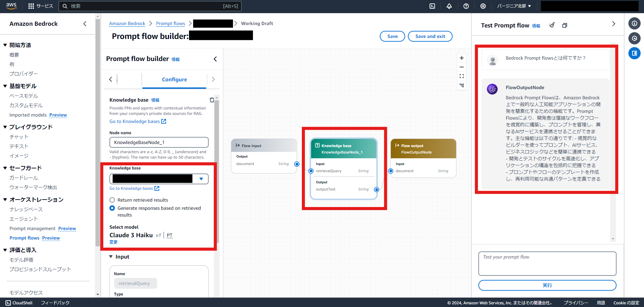Select Return retrieved results option
Viewport: 644px width, 307px height.
pos(112,200)
